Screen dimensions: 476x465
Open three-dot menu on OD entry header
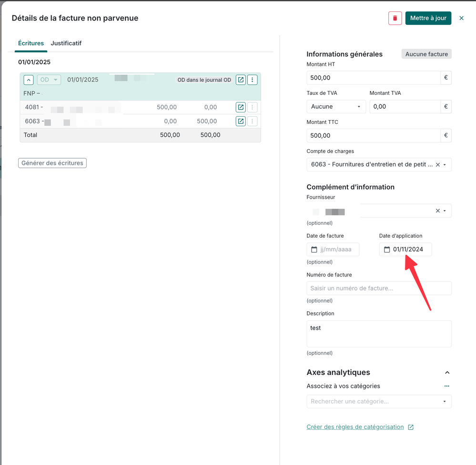point(253,80)
